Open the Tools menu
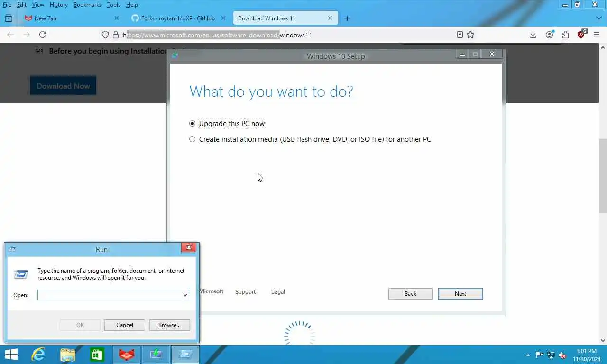 113,5
